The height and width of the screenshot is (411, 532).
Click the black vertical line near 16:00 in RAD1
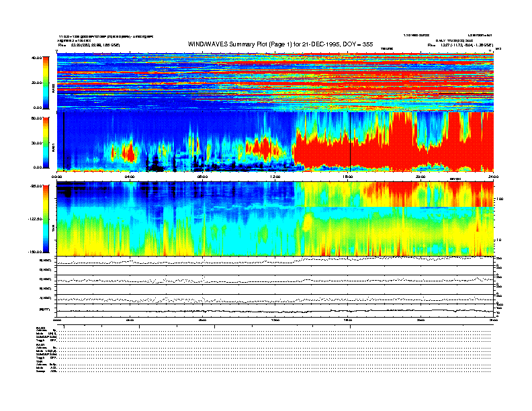point(350,142)
